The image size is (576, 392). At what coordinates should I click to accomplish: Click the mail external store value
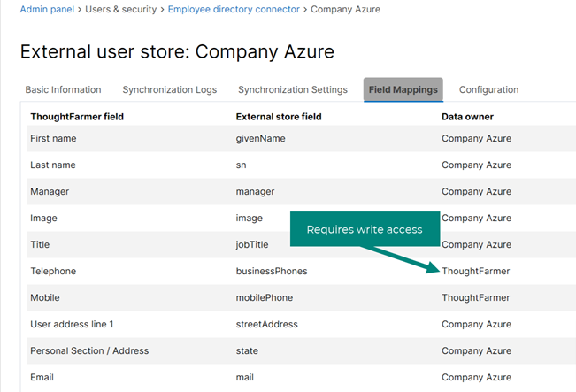[x=245, y=377]
